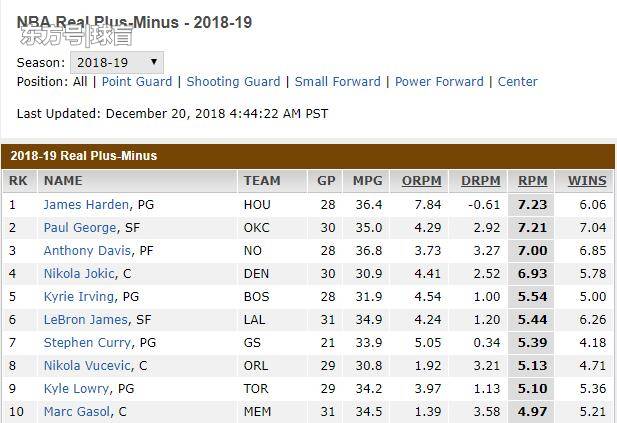The width and height of the screenshot is (617, 423).
Task: Open the Season 2018-19 dropdown
Action: pos(116,62)
